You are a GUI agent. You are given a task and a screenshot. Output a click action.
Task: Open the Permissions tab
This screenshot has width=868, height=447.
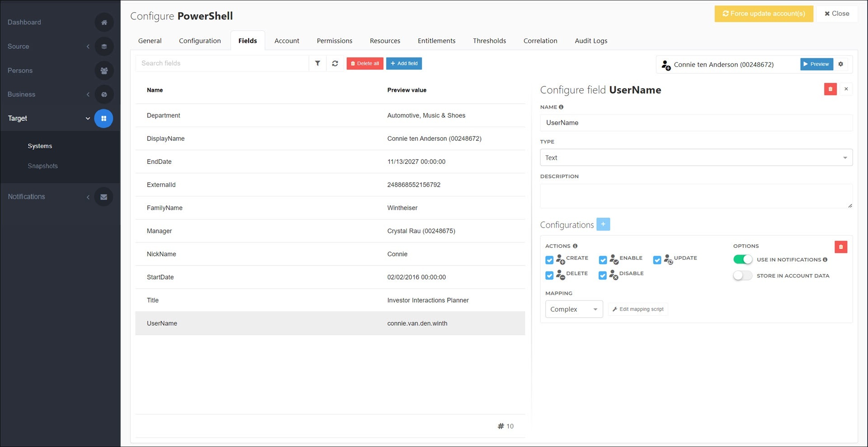335,41
